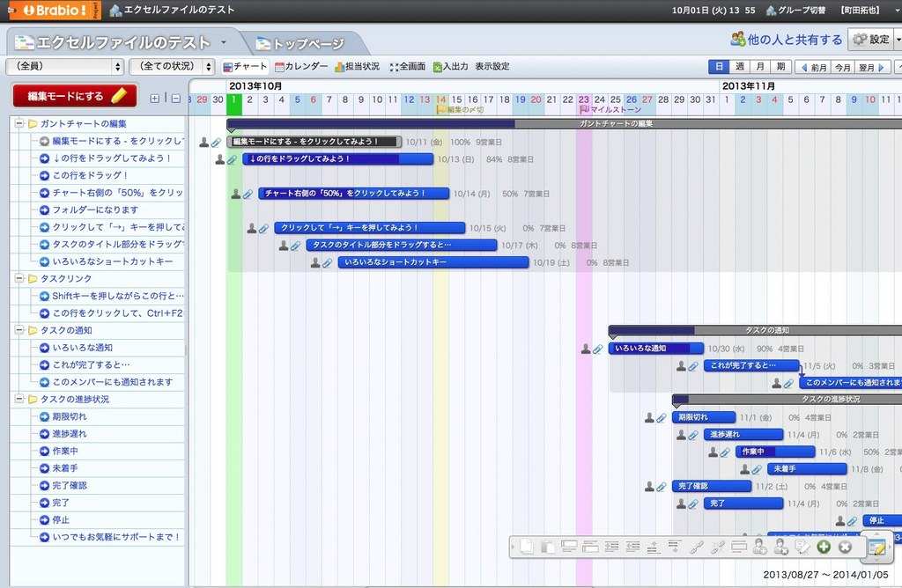This screenshot has height=588, width=902.
Task: Select the チャート view tab
Action: tap(245, 67)
